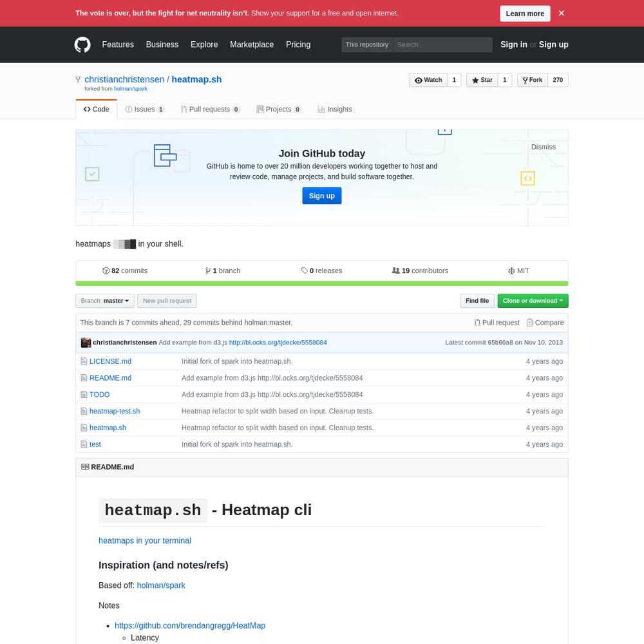Close the net neutrality banner

(561, 13)
